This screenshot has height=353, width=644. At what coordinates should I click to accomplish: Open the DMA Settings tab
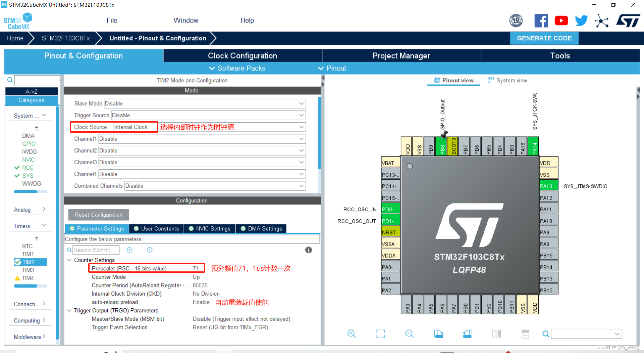pos(261,229)
